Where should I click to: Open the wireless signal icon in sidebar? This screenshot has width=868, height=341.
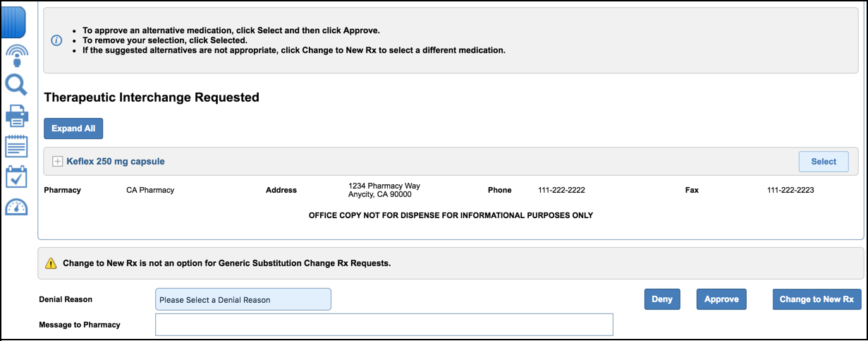16,55
